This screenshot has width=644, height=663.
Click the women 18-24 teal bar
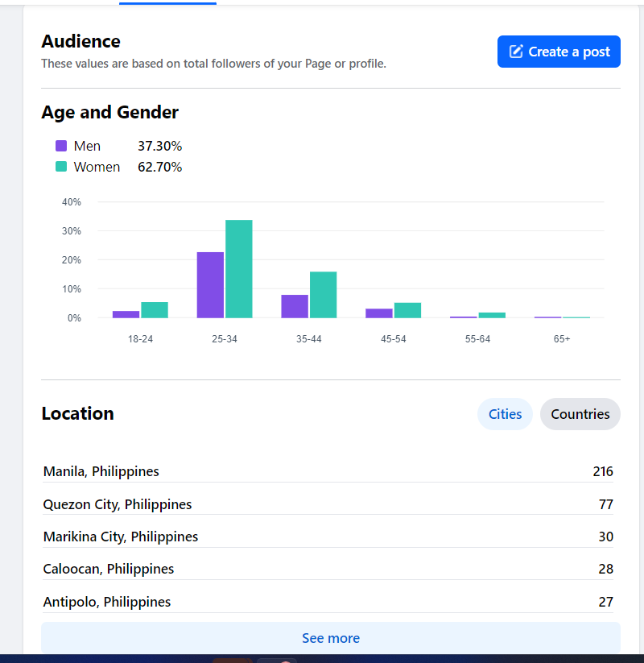(x=155, y=310)
